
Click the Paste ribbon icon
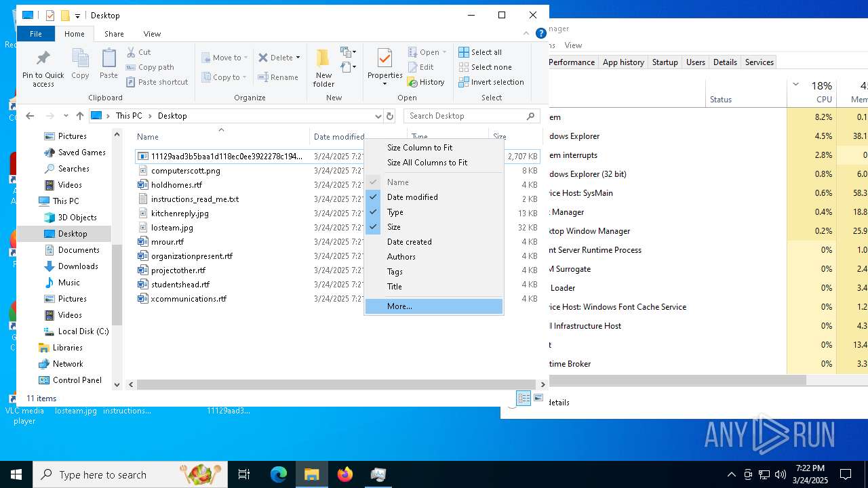(x=108, y=58)
